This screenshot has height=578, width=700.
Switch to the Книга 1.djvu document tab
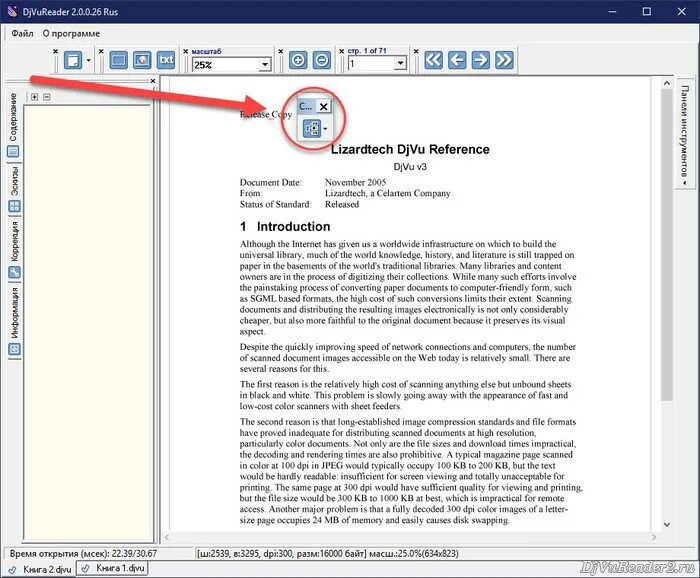(x=112, y=568)
